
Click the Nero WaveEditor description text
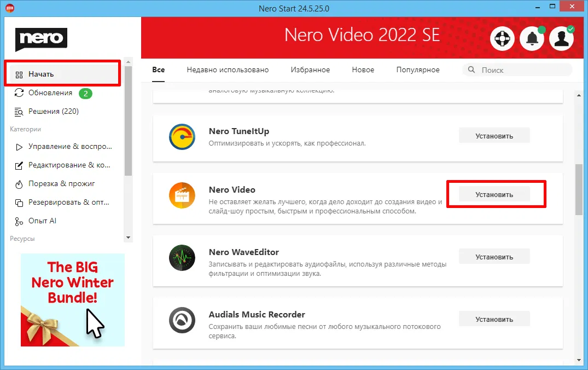click(x=328, y=269)
